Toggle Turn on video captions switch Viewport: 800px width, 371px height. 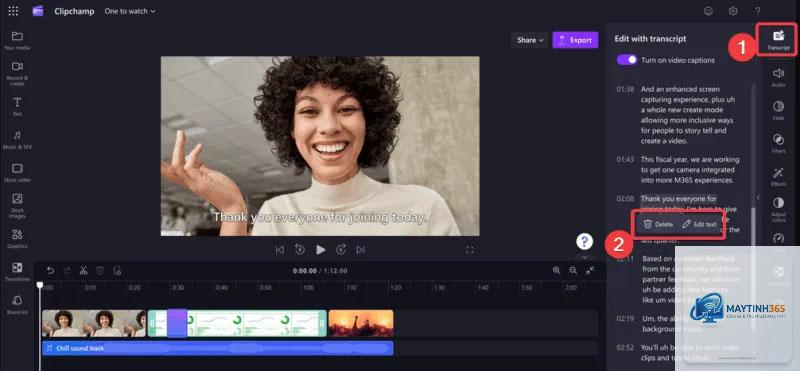[627, 60]
